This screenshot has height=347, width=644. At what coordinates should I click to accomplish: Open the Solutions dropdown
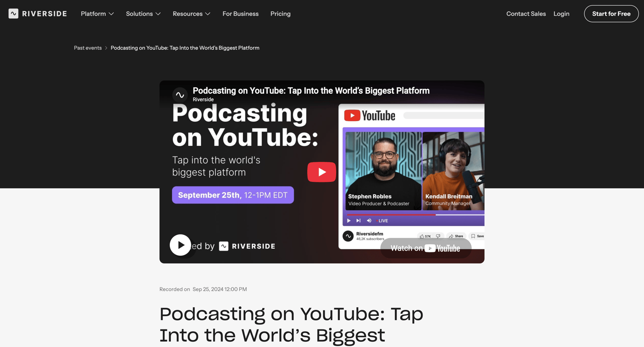pyautogui.click(x=143, y=14)
